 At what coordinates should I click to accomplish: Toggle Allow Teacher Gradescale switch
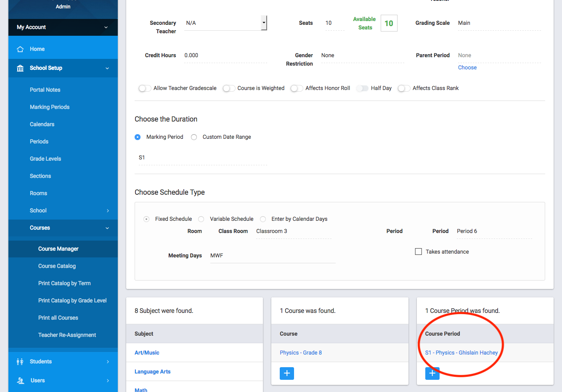tap(145, 88)
